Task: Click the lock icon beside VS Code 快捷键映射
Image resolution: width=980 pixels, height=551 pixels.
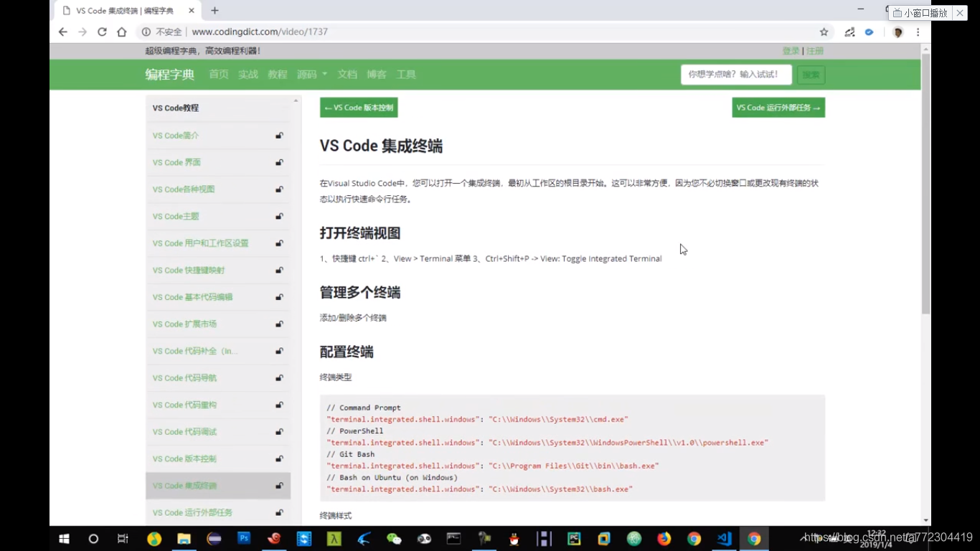Action: (279, 270)
